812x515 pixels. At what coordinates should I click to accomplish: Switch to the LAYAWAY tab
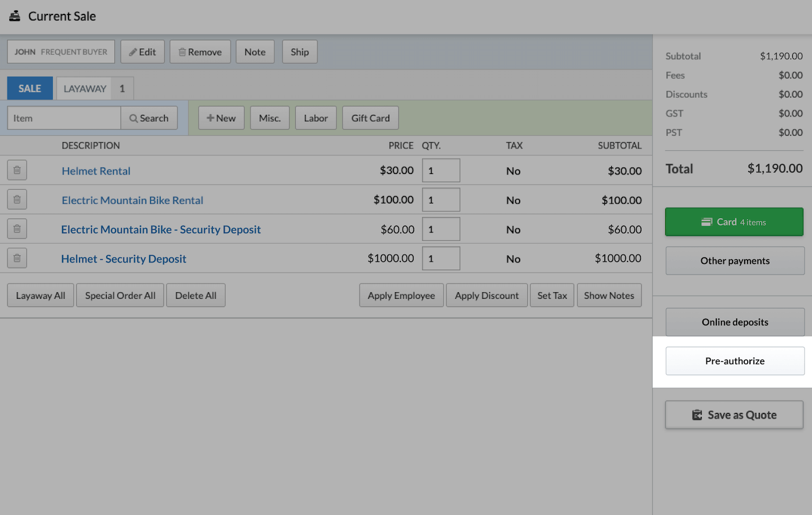point(85,88)
